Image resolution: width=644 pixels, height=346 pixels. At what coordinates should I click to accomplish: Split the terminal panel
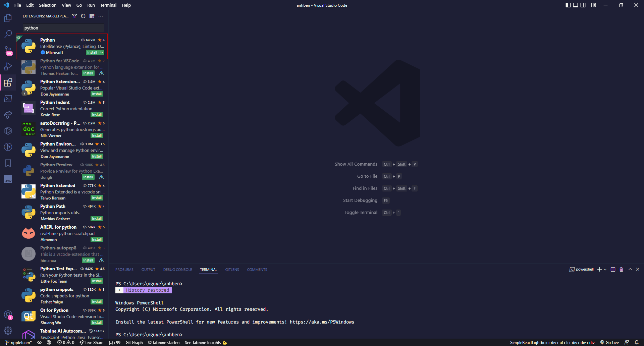tap(613, 270)
